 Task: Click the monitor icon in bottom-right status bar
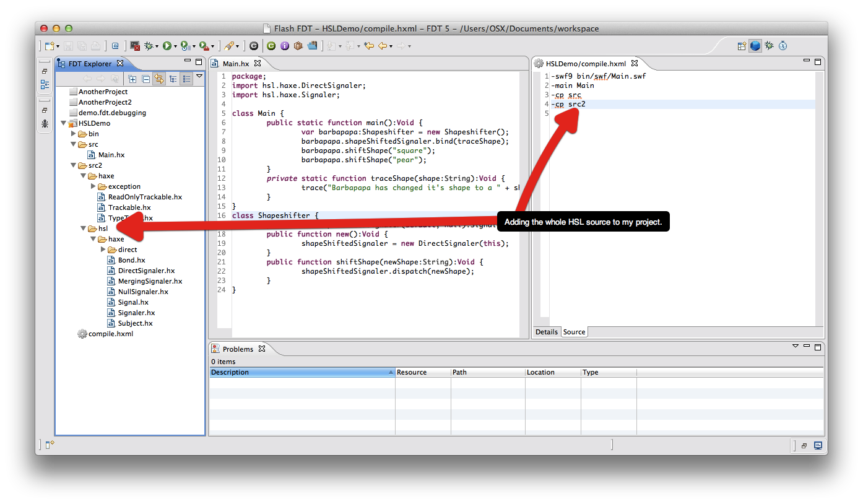click(x=818, y=445)
